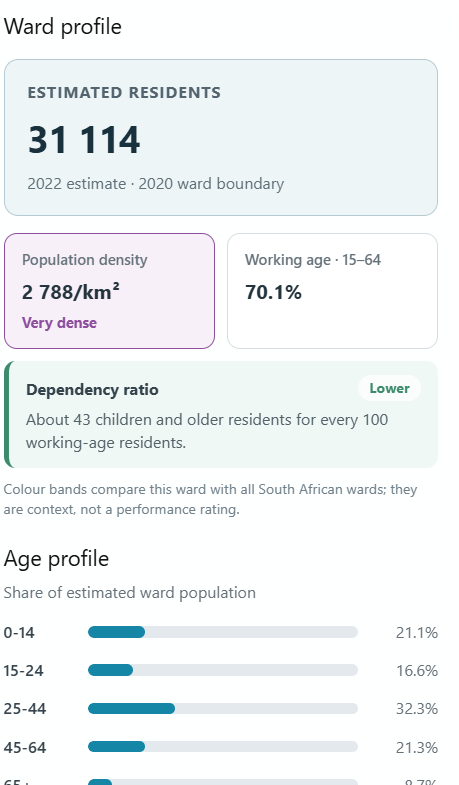Open the Population density card
This screenshot has height=785, width=459.
click(110, 291)
